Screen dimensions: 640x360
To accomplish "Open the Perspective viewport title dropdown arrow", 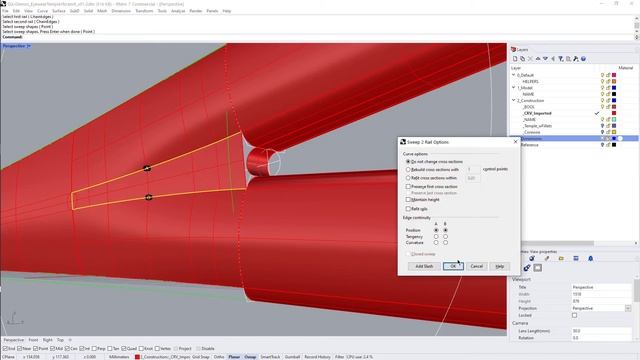I will (29, 46).
